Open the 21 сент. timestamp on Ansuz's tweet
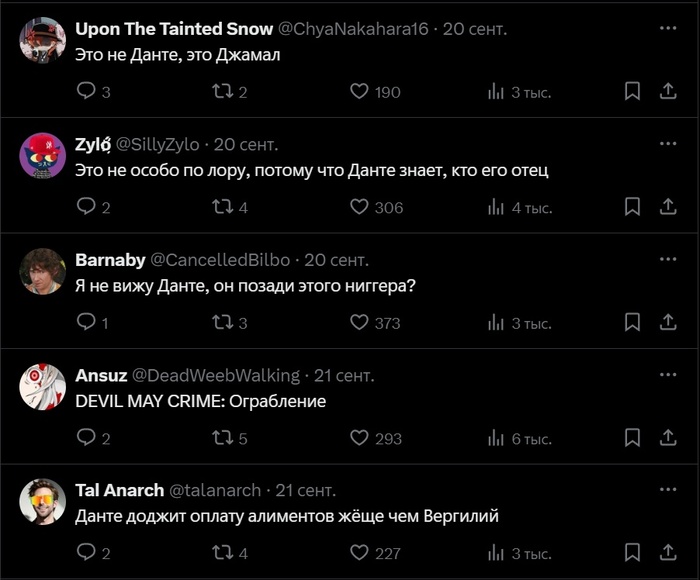The width and height of the screenshot is (700, 580). pos(343,375)
